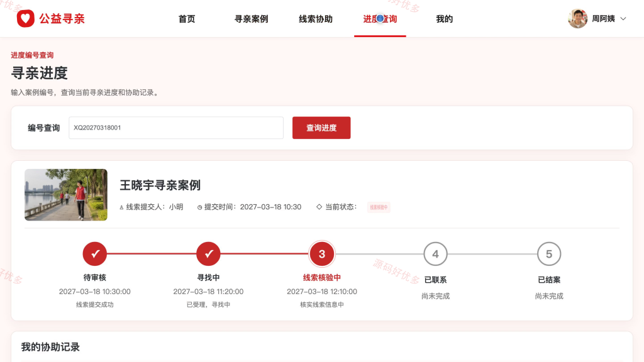Click the clock icon beside 提交时间

coord(199,207)
